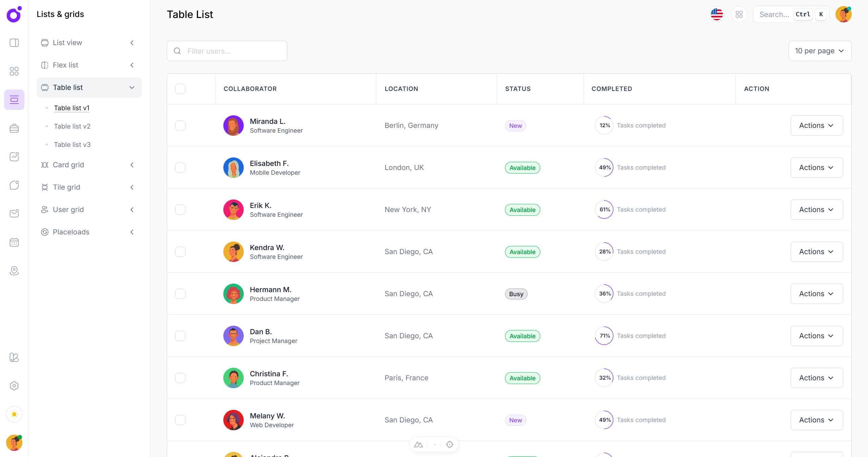Select Table list v2 submenu item
868x457 pixels.
72,126
